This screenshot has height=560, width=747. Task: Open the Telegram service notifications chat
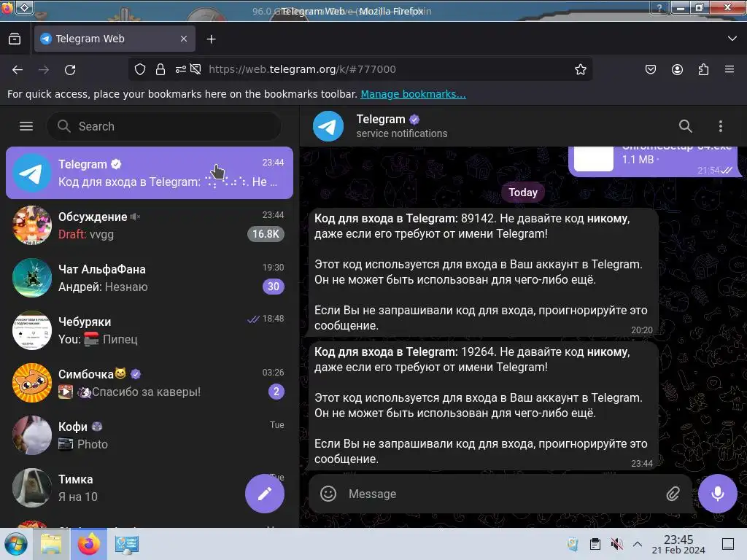click(x=150, y=173)
